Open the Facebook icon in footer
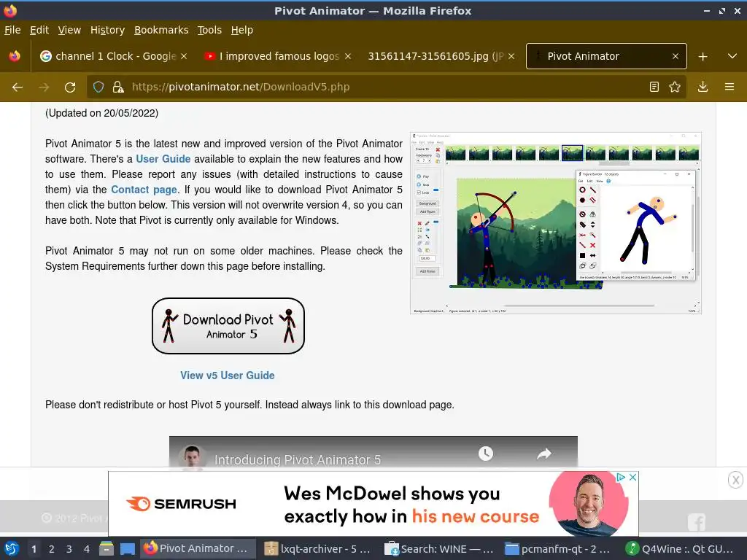The width and height of the screenshot is (747, 560). click(x=696, y=522)
